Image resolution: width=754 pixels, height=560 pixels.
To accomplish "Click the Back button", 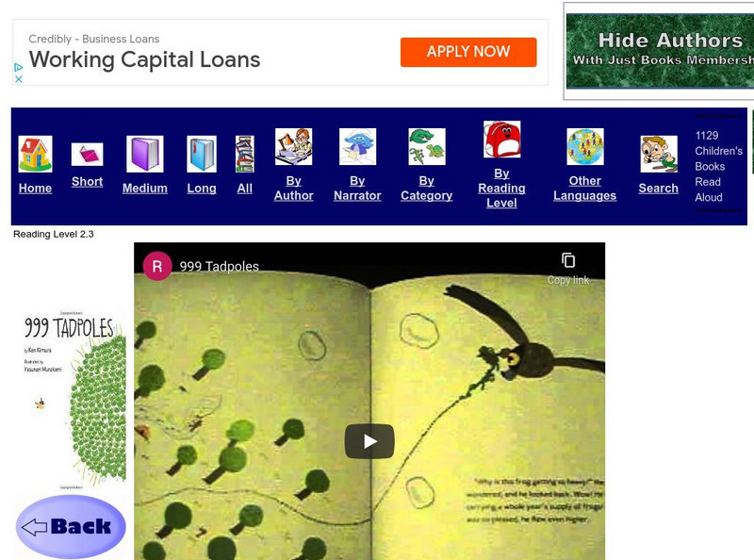I will coord(71,527).
